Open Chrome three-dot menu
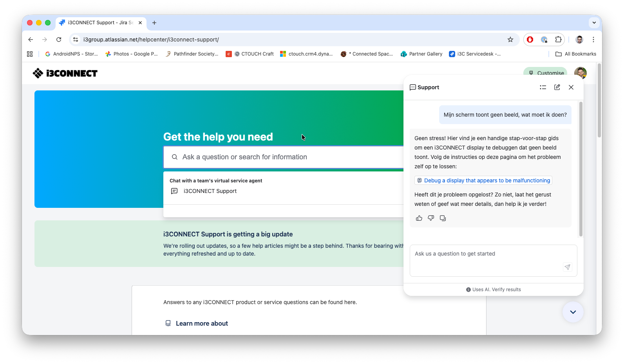Image resolution: width=624 pixels, height=364 pixels. (x=593, y=40)
